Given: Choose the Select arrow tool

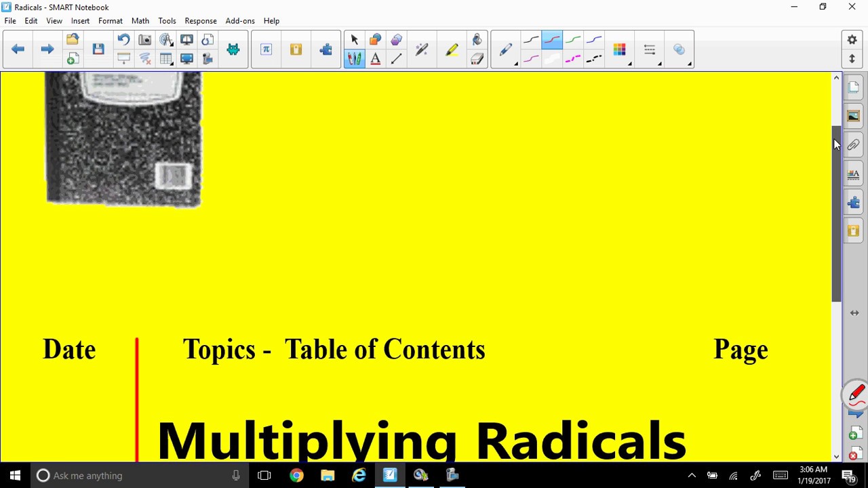Looking at the screenshot, I should pos(354,40).
